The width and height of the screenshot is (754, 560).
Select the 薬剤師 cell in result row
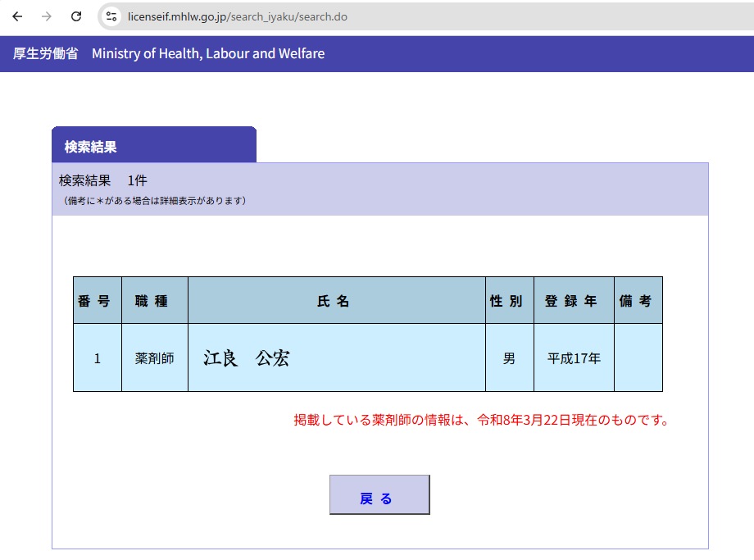[155, 358]
